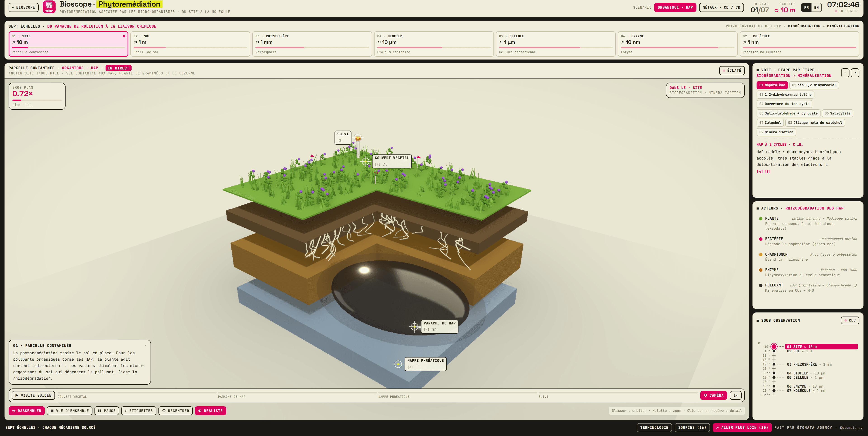
Task: Toggle the Éclaté exploded view
Action: click(x=731, y=70)
